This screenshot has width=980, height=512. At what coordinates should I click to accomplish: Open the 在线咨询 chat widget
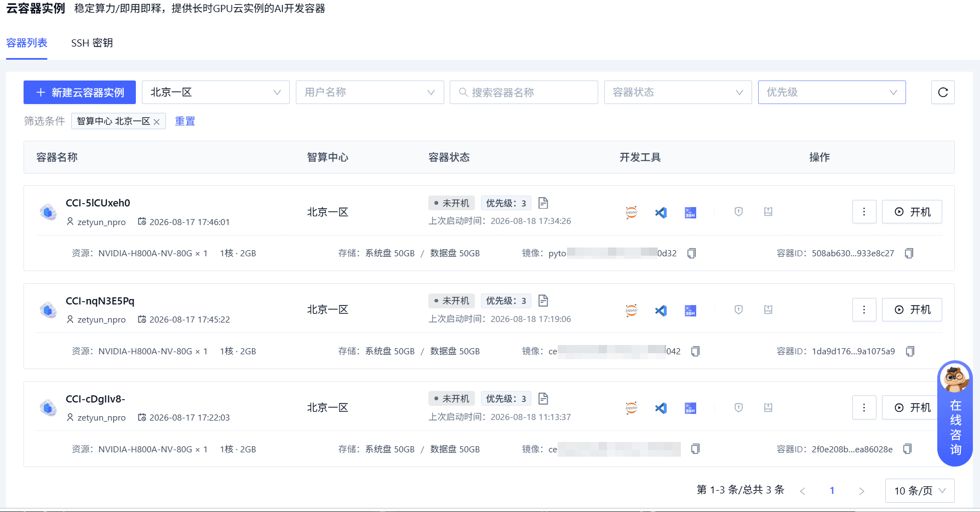(955, 413)
